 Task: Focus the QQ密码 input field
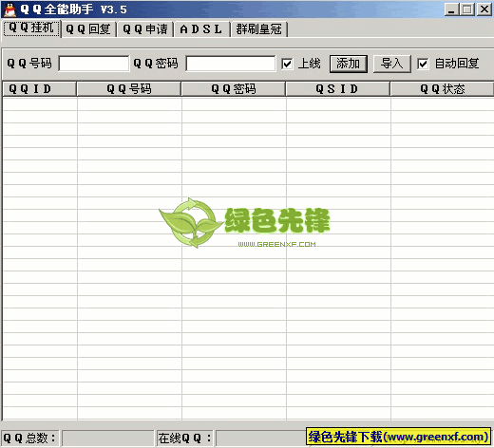(x=231, y=64)
